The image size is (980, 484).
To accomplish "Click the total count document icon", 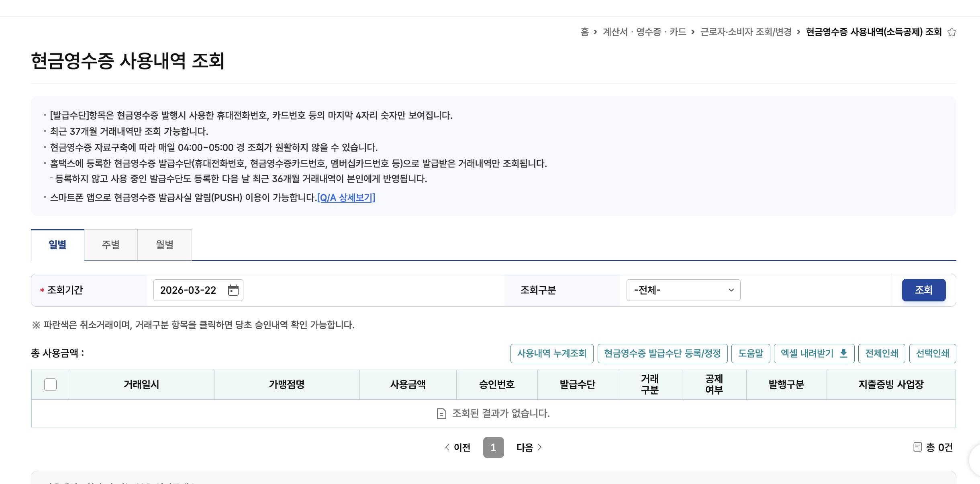I will (x=917, y=447).
